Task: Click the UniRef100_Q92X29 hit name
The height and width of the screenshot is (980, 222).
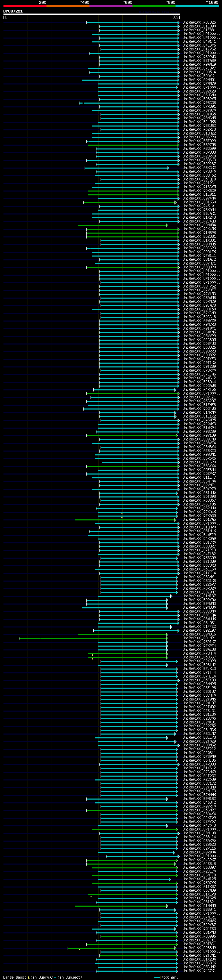Action: pos(199,91)
